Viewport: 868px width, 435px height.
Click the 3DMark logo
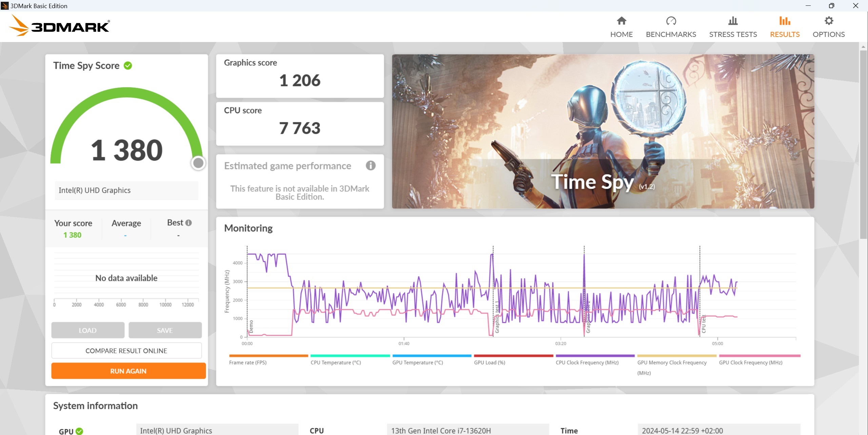tap(59, 26)
